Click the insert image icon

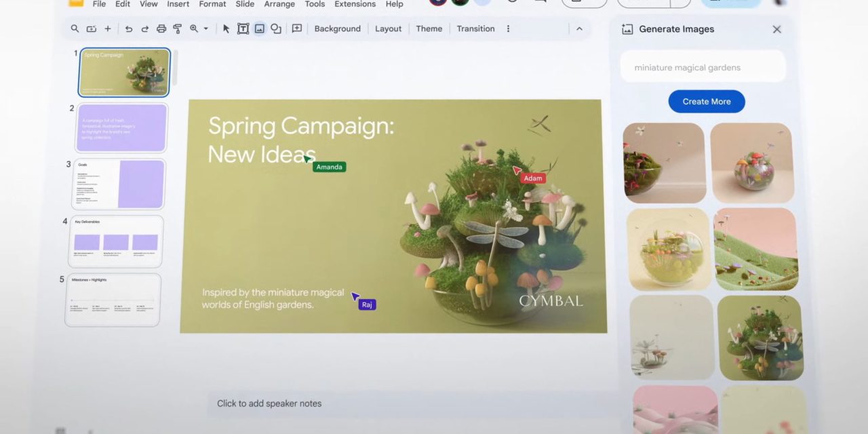coord(259,28)
